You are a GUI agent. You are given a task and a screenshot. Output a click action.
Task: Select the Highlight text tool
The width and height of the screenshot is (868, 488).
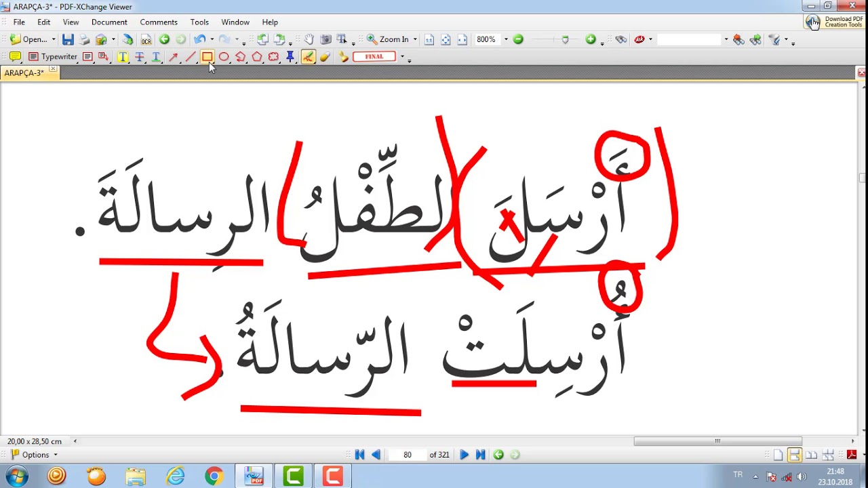point(123,57)
